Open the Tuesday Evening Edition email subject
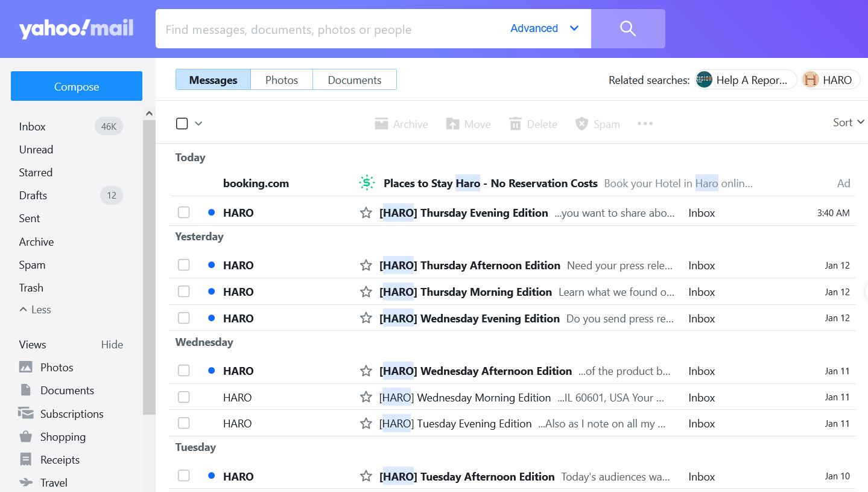Image resolution: width=868 pixels, height=492 pixels. click(455, 423)
